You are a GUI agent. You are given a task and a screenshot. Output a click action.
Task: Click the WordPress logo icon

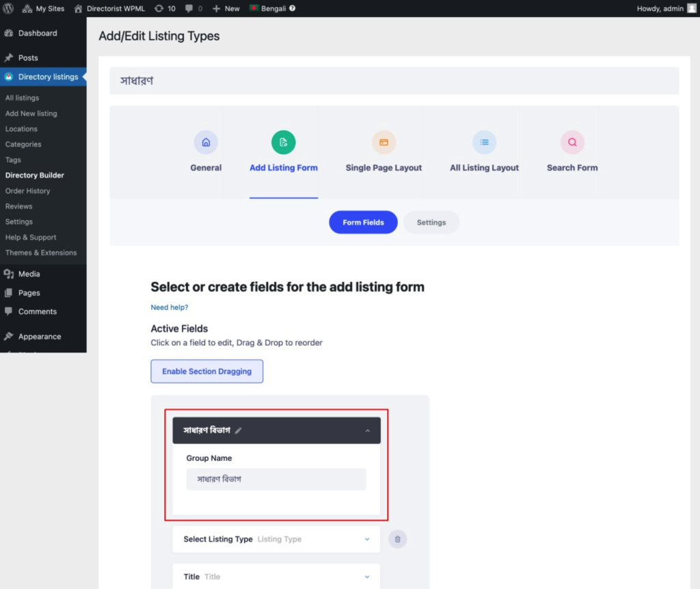pos(8,8)
